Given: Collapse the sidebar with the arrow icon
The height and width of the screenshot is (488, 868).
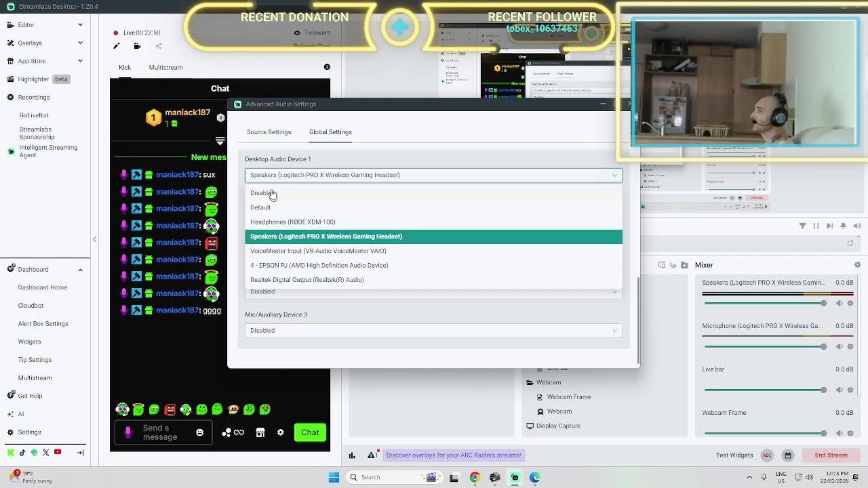Looking at the screenshot, I should 81,452.
